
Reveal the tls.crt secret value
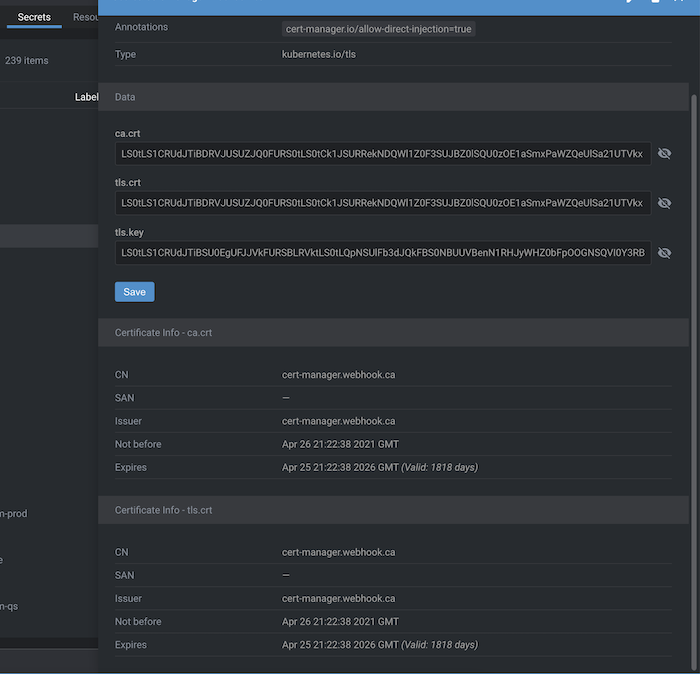click(x=664, y=203)
